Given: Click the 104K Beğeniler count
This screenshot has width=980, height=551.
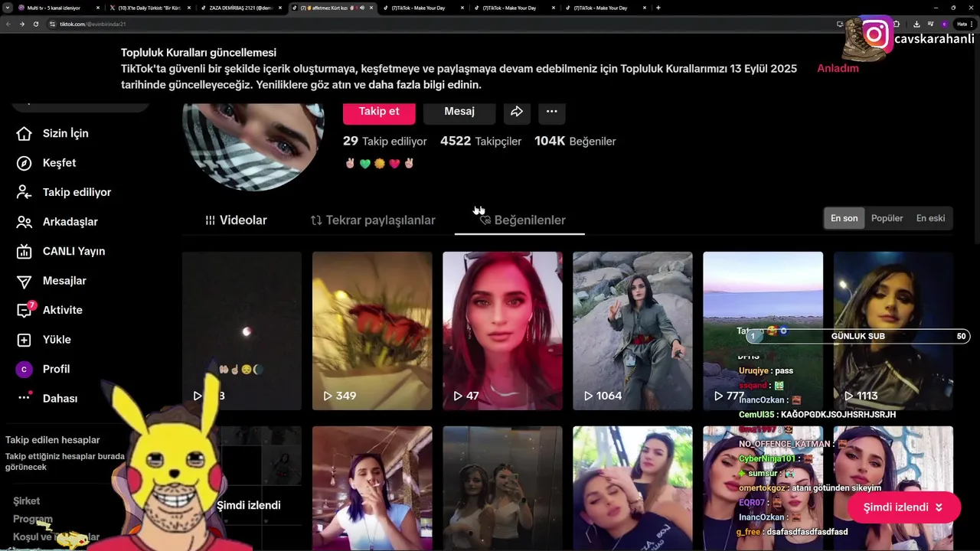Looking at the screenshot, I should [x=575, y=141].
